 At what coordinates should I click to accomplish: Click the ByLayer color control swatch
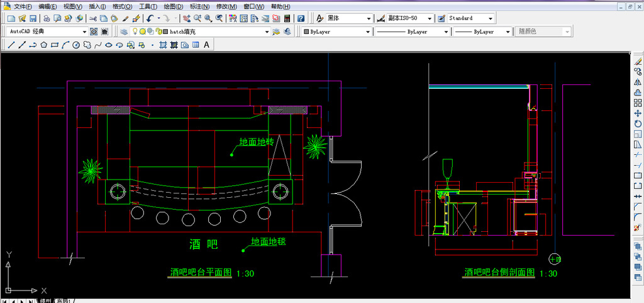point(306,31)
